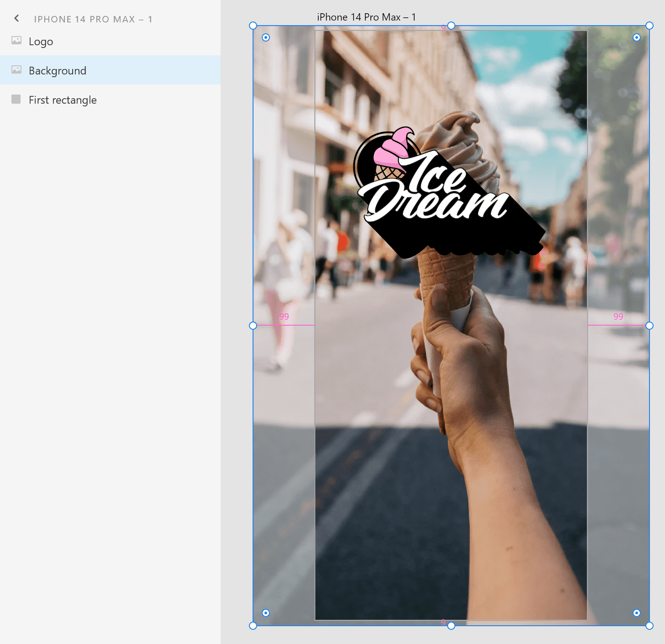Select the Logo layer row

110,41
